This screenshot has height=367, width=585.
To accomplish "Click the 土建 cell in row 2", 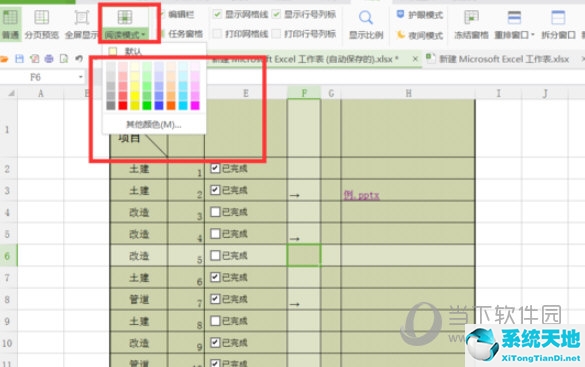I will point(139,169).
